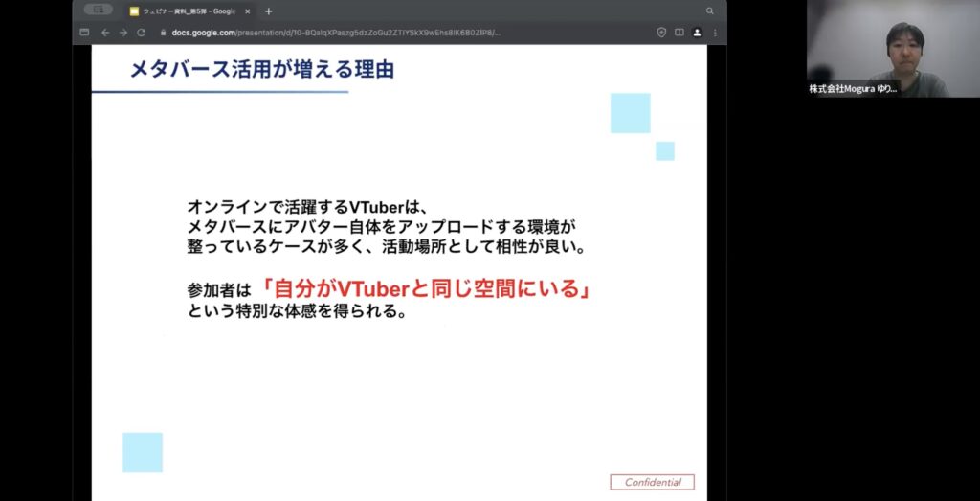This screenshot has height=501, width=980.
Task: Click the line オンラインで活躍するVTuberは
Action: (x=306, y=207)
